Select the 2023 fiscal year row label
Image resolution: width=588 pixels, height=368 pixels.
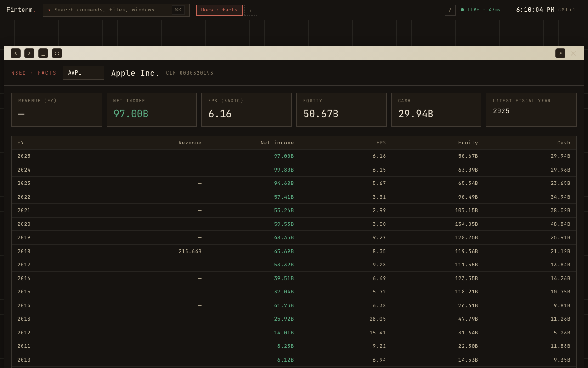click(24, 184)
